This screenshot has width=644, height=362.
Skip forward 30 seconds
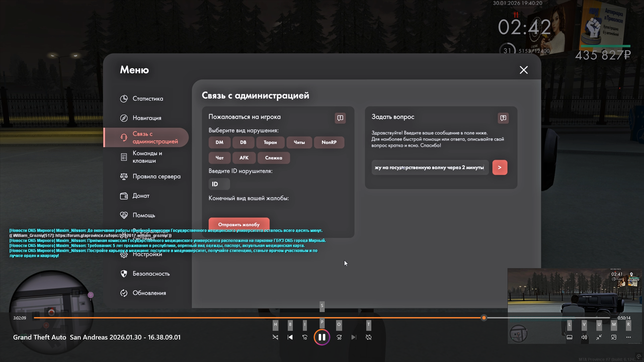point(339,337)
